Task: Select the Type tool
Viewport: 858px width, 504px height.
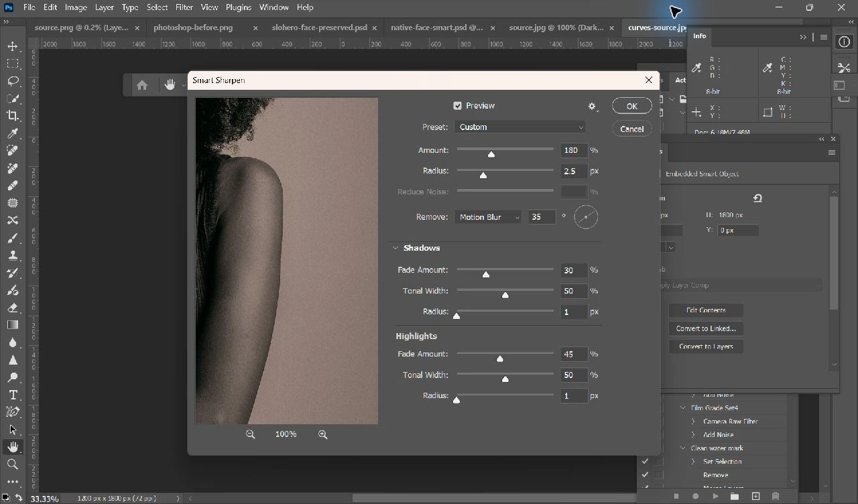Action: tap(13, 395)
